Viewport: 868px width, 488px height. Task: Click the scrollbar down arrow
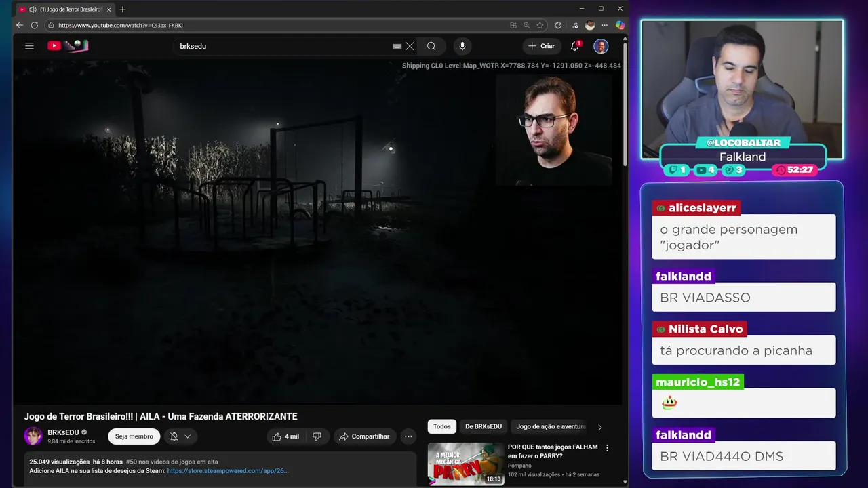[x=625, y=482]
